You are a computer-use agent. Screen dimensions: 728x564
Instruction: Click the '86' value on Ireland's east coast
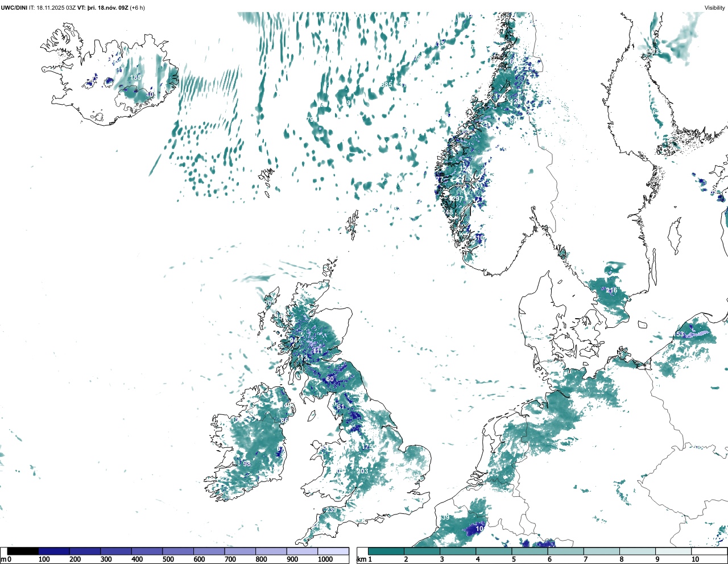pos(284,421)
